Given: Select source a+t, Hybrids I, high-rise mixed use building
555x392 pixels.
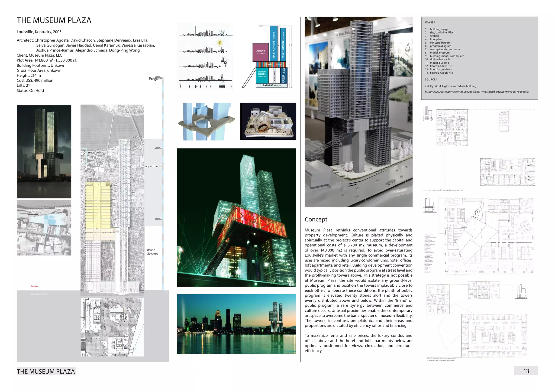Looking at the screenshot, I should [450, 86].
